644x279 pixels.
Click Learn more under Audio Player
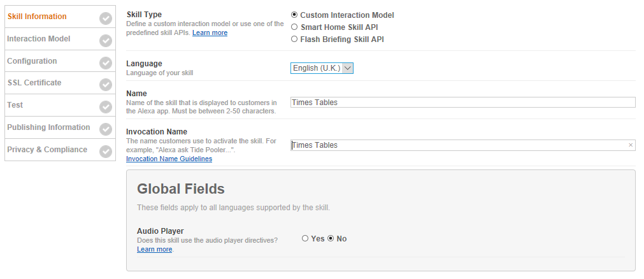154,249
